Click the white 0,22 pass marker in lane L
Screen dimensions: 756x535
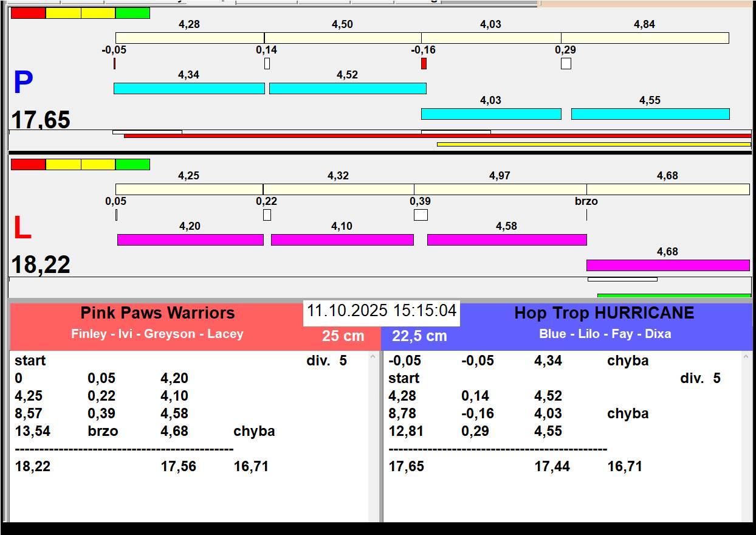point(267,215)
